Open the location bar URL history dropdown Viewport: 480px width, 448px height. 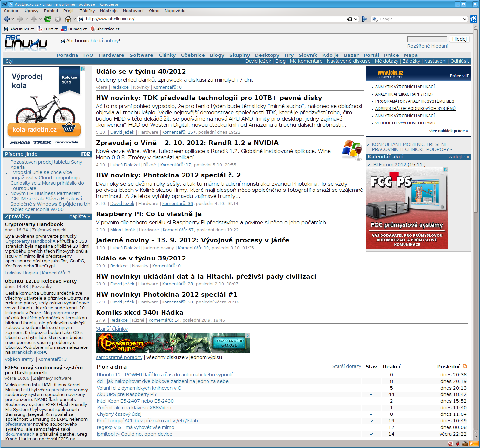click(x=356, y=19)
